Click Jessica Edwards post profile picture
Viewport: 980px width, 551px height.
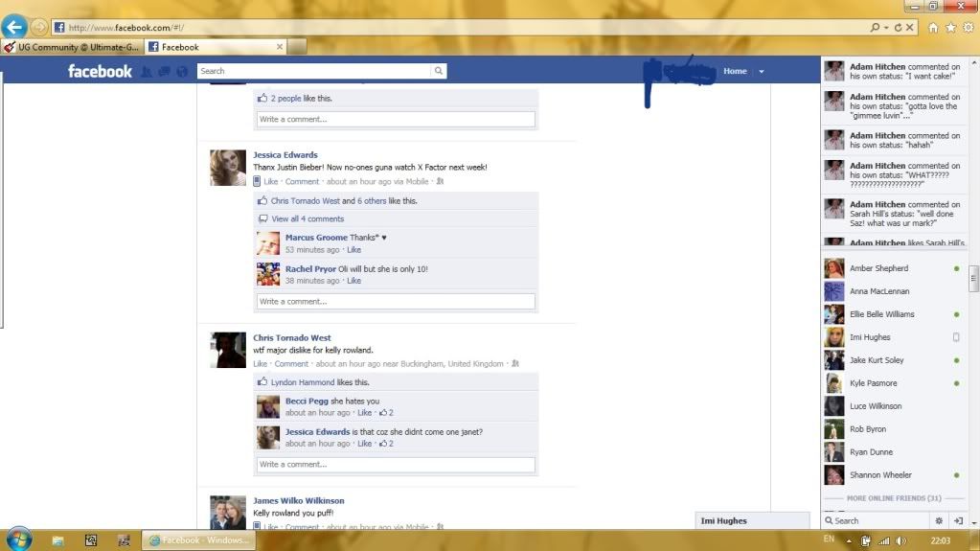(227, 168)
